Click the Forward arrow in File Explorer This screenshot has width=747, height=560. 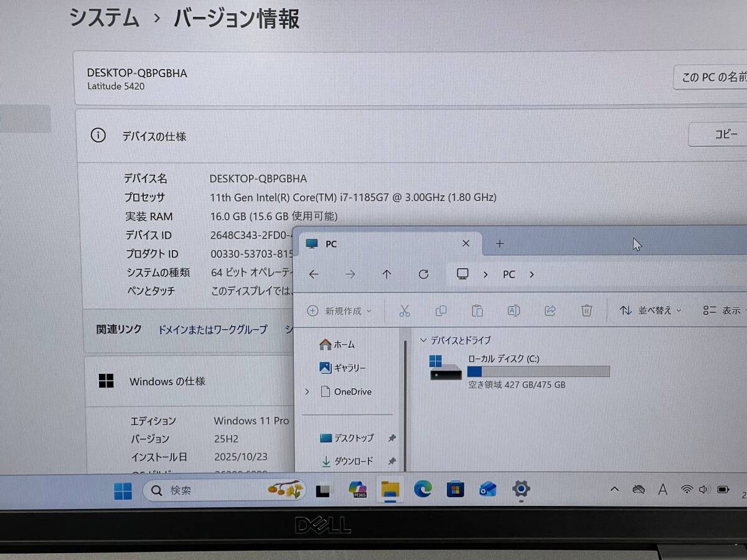click(x=350, y=274)
